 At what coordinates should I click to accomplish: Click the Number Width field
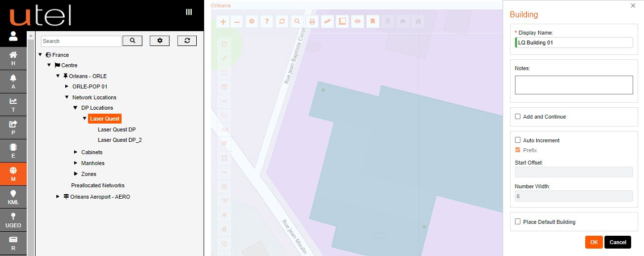(574, 196)
